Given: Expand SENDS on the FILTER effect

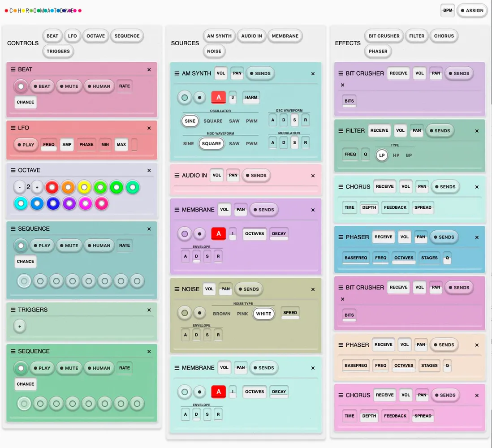Looking at the screenshot, I should pos(440,131).
